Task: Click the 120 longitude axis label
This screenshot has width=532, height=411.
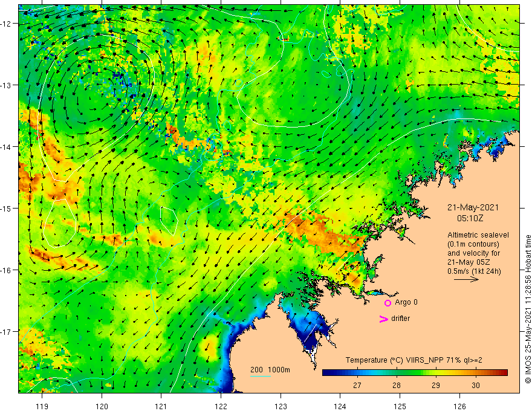Action: 102,406
